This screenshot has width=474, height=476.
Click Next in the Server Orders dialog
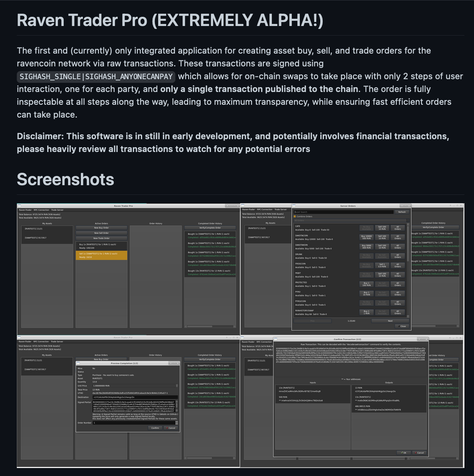[390, 321]
